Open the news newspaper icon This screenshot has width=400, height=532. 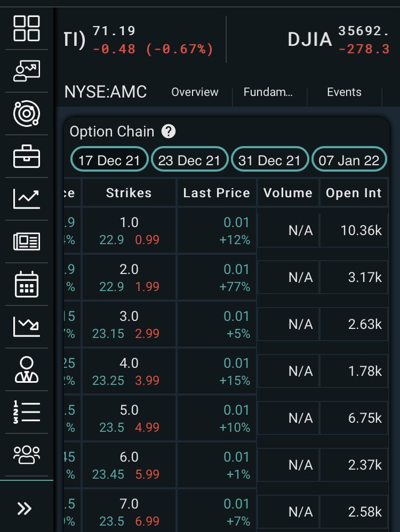27,241
